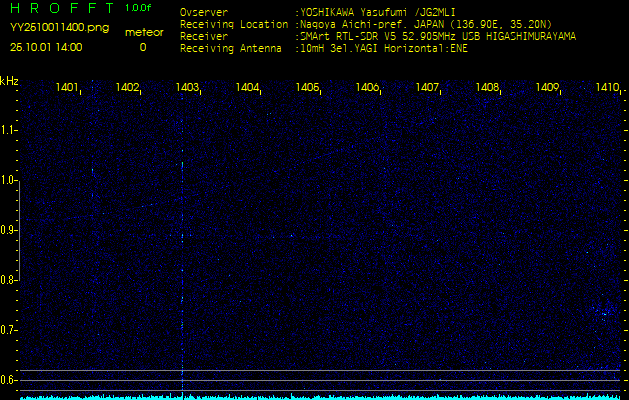Click the Receiver SMArt RTL-SDR V5 line
Viewport: 629px width, 400px height.
[x=438, y=37]
